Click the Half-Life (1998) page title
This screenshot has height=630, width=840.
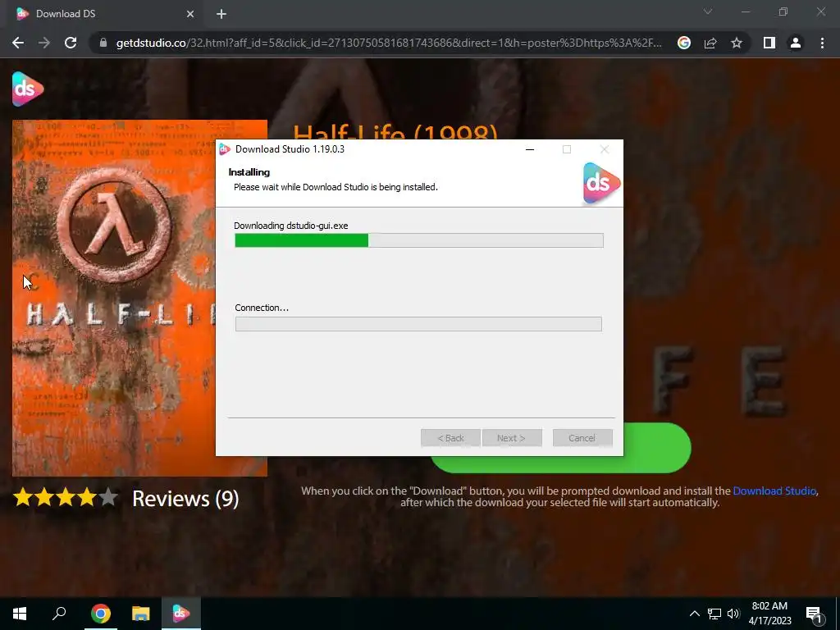point(395,132)
